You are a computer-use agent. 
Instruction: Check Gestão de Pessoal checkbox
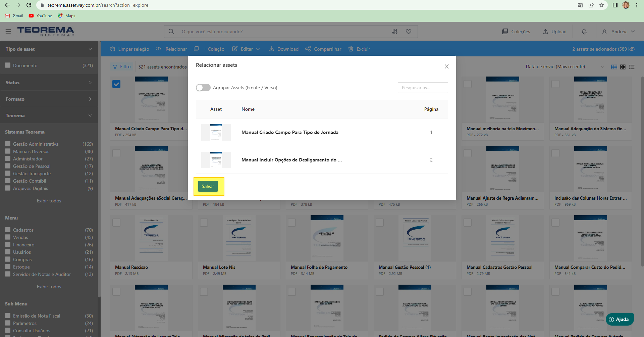pos(8,166)
